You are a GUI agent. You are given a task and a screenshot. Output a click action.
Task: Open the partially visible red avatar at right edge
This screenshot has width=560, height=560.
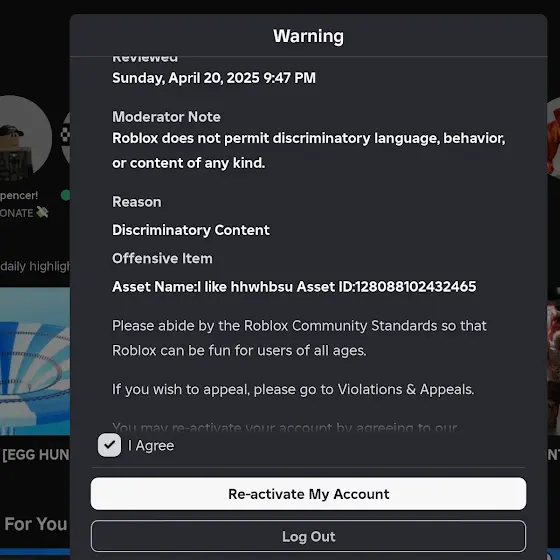click(x=553, y=138)
